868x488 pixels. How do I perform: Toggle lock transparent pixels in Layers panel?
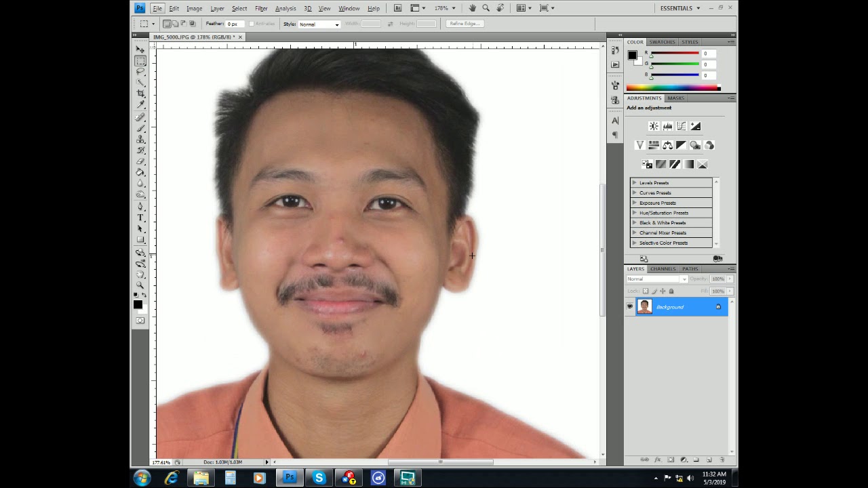[x=646, y=291]
